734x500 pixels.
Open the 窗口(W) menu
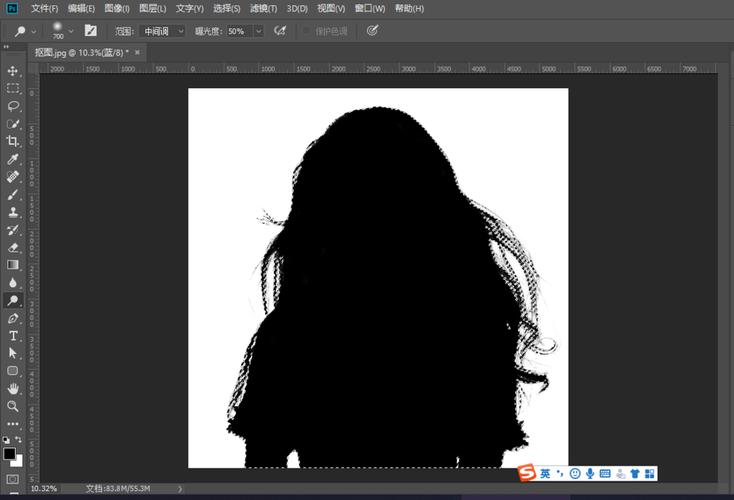pyautogui.click(x=370, y=8)
